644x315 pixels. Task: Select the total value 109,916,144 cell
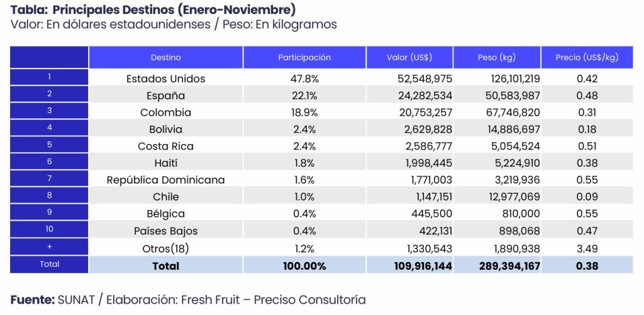pyautogui.click(x=417, y=266)
